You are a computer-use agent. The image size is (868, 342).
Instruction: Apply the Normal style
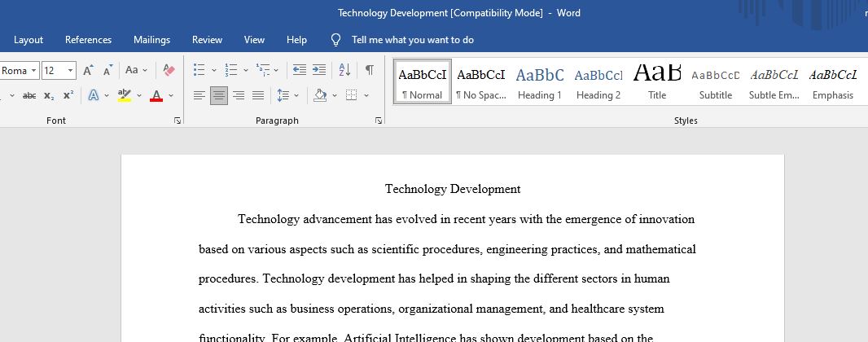[x=423, y=81]
